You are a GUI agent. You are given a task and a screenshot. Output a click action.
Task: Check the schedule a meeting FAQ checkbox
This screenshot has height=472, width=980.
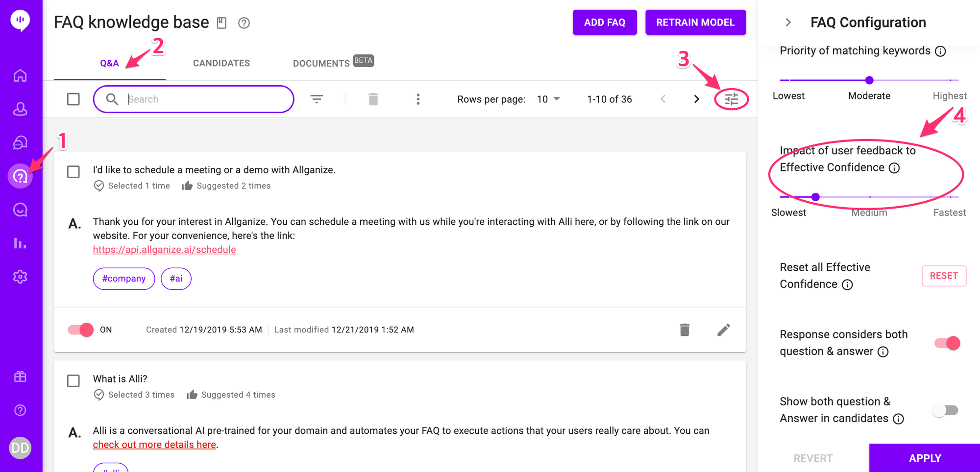[73, 172]
